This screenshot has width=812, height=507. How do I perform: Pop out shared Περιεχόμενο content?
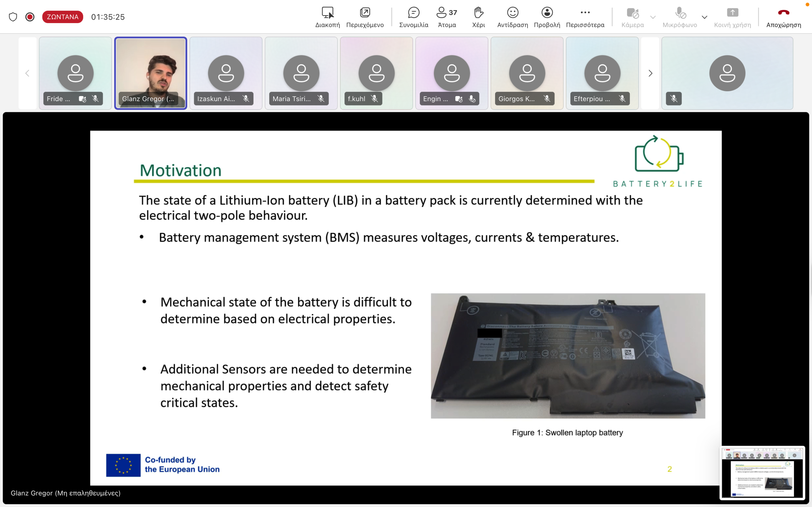point(365,17)
